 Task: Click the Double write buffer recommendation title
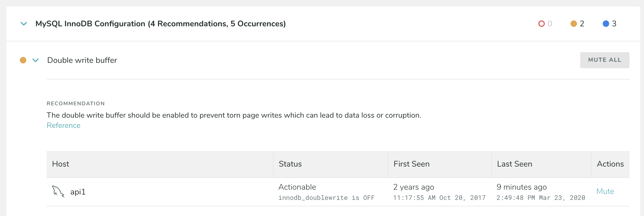point(82,60)
